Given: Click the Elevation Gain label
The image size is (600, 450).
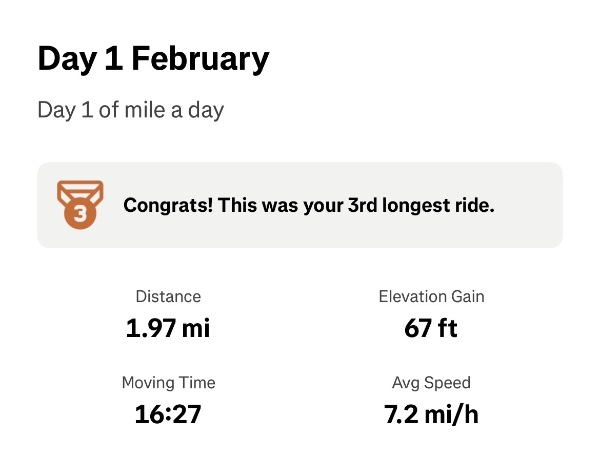Looking at the screenshot, I should click(432, 296).
